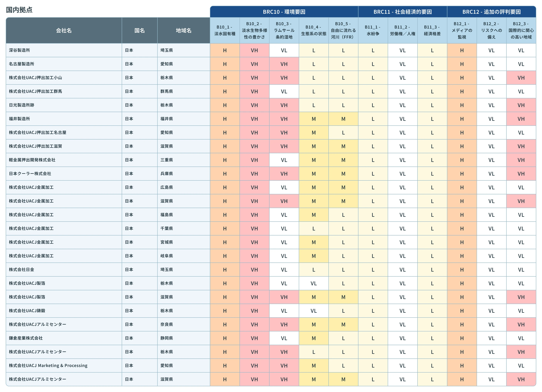Image resolution: width=542 pixels, height=392 pixels.
Task: Select 株式会社UACJ押出加工名古屋 company cell
Action: [x=64, y=132]
